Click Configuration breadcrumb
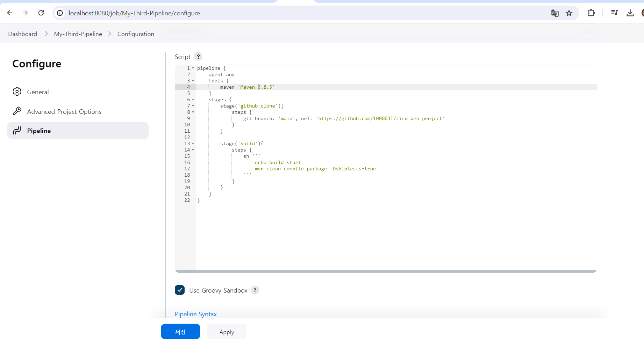The width and height of the screenshot is (644, 339). coord(136,34)
